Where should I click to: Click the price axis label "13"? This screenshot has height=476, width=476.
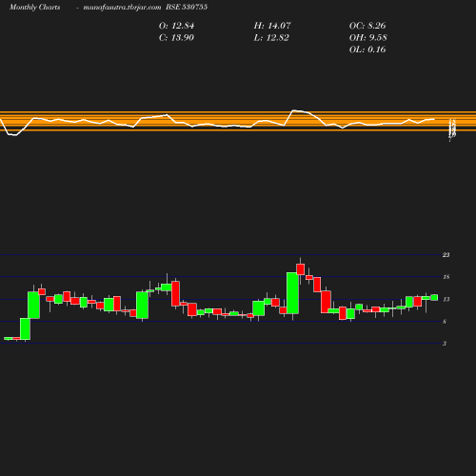coord(446,299)
